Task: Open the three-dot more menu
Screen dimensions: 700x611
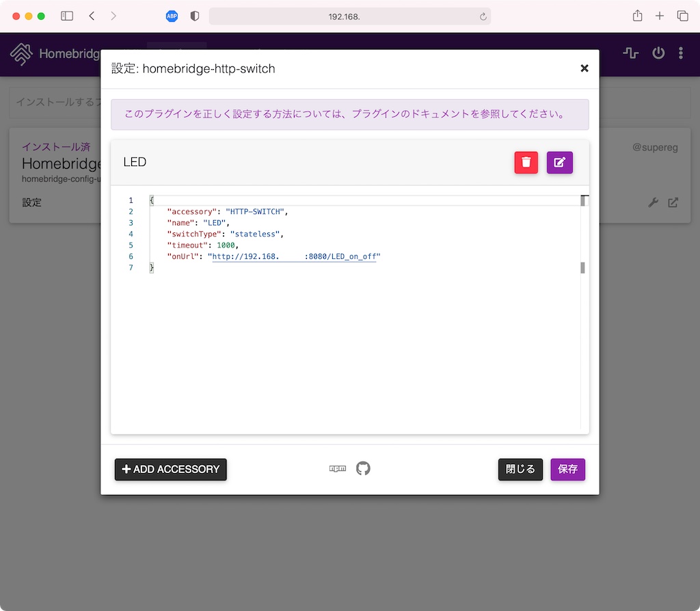Action: (x=681, y=53)
